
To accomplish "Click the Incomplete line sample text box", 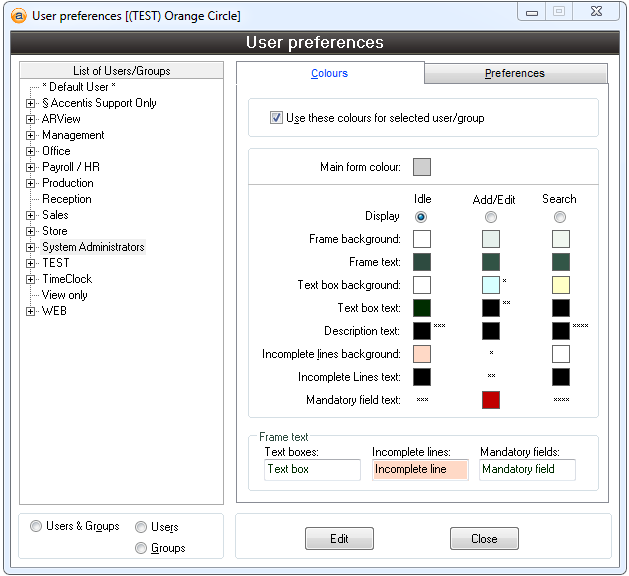I will (x=420, y=469).
